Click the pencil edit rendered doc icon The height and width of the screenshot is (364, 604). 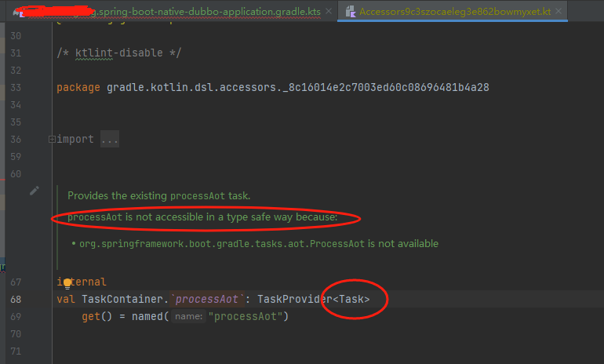(x=35, y=191)
